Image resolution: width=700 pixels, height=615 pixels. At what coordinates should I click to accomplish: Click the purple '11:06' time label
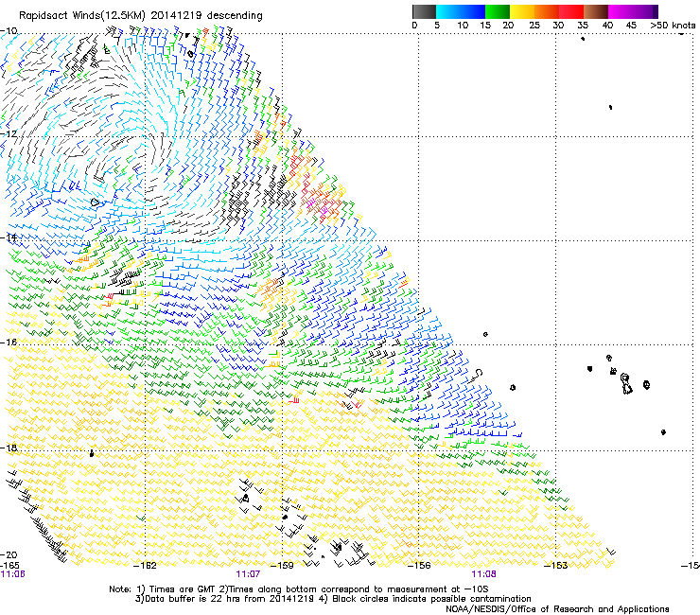coord(13,574)
